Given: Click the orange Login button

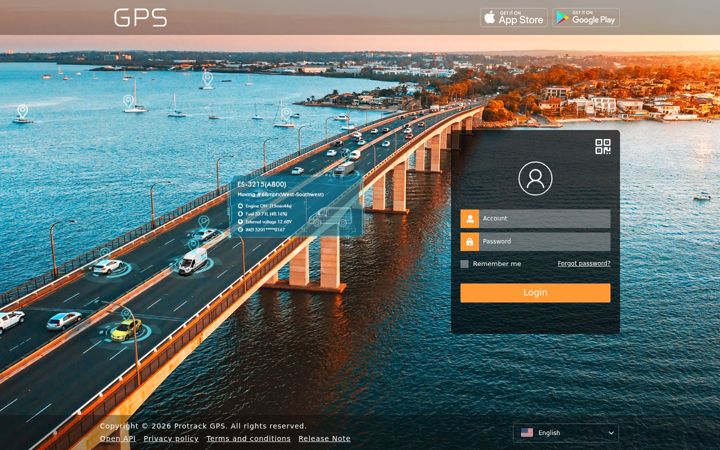Looking at the screenshot, I should 535,293.
